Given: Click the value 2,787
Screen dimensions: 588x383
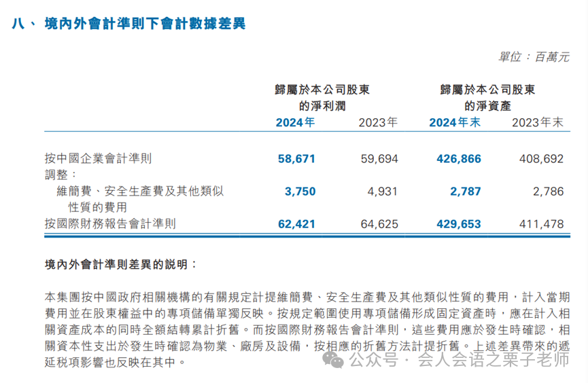Looking at the screenshot, I should point(466,191).
